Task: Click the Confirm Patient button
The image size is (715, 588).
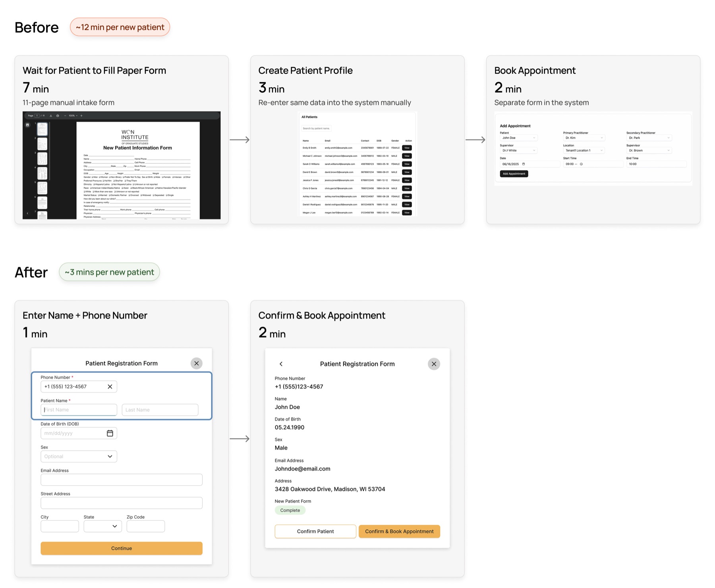Action: click(315, 532)
